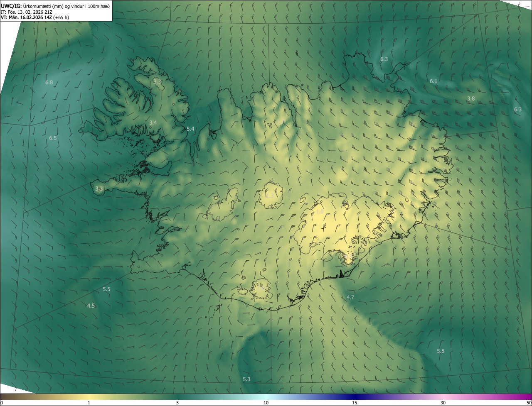Image resolution: width=532 pixels, height=406 pixels.
Task: Click the "10" tick on the colour scale
Action: tap(266, 403)
